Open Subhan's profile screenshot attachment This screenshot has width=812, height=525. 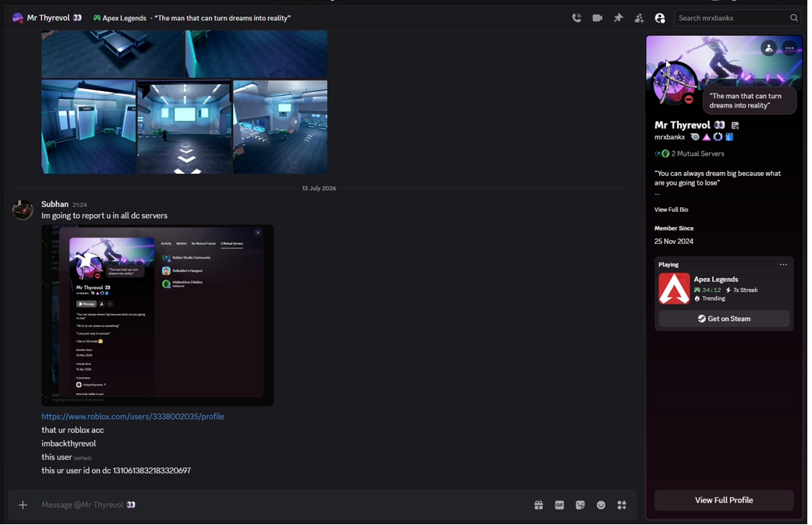tap(157, 315)
